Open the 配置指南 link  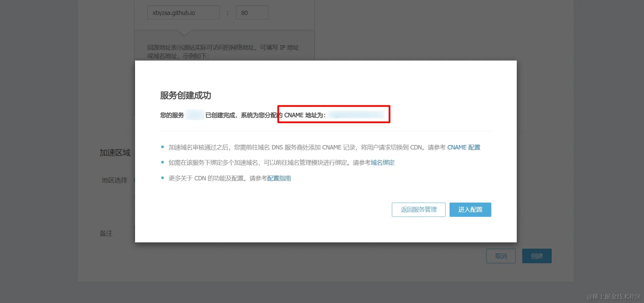279,178
